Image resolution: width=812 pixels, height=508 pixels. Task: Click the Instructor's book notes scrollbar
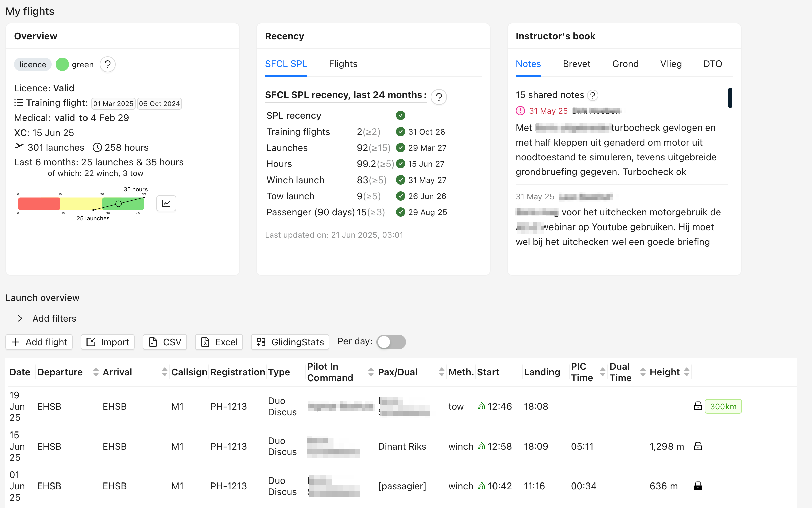[730, 98]
